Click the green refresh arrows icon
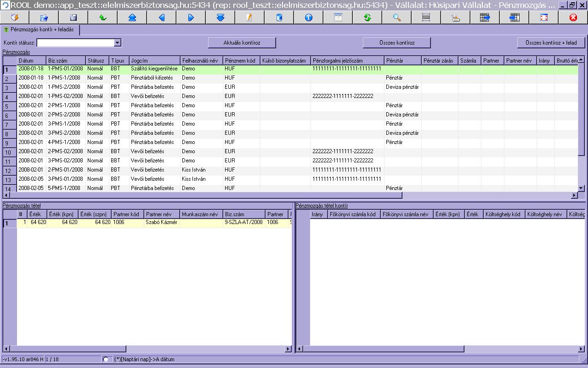Viewport: 588px width, 368px height. 367,17
